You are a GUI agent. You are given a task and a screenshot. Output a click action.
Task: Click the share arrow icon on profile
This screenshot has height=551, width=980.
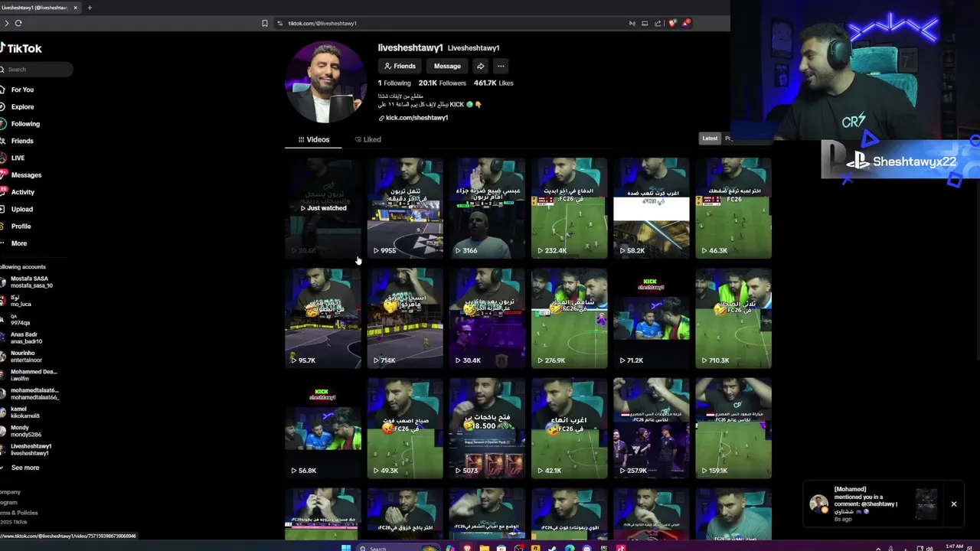(x=480, y=66)
